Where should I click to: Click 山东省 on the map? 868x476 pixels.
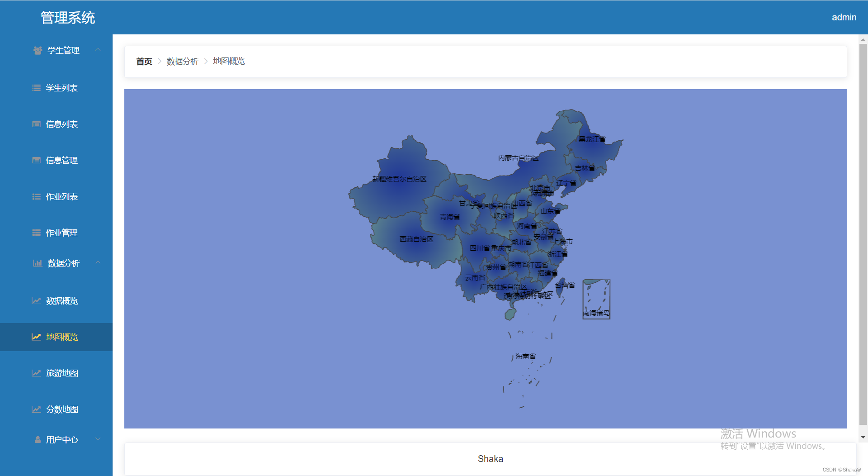tap(551, 211)
